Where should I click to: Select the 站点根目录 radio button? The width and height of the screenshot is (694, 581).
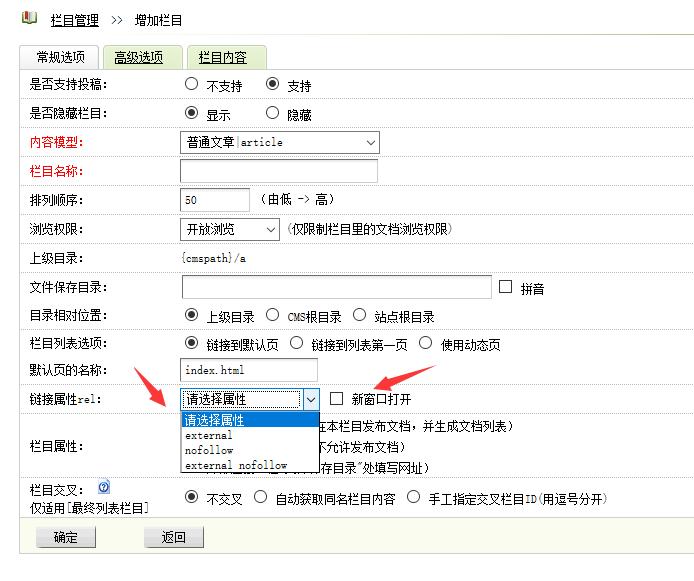click(x=359, y=315)
